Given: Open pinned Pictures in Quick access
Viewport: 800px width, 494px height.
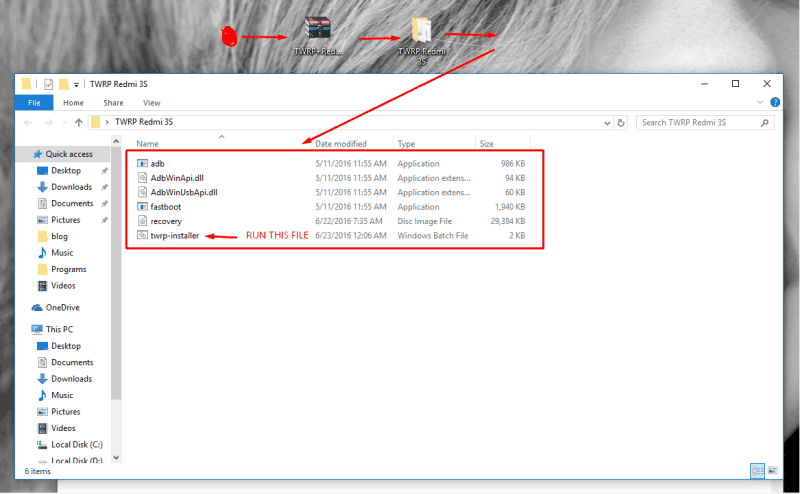Looking at the screenshot, I should point(65,220).
